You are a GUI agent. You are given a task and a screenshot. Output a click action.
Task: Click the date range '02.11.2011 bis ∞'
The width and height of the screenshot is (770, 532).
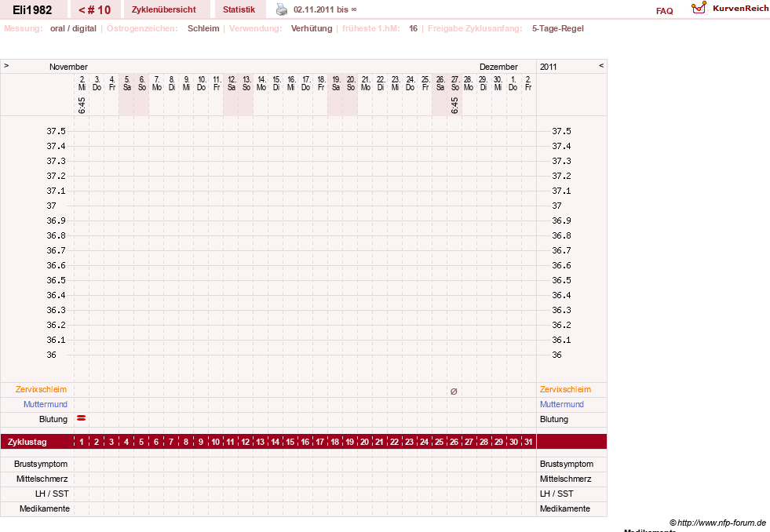coord(325,10)
